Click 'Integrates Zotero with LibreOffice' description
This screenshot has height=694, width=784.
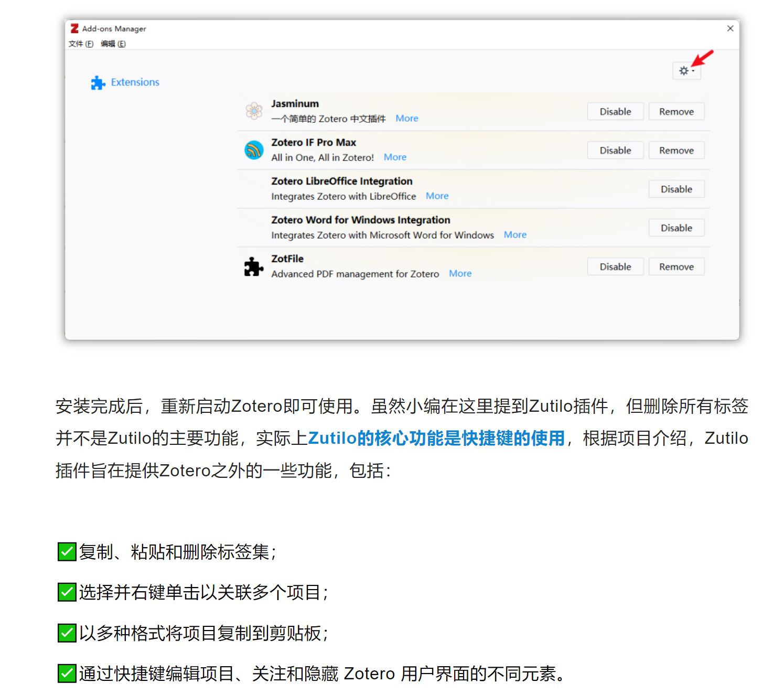click(x=343, y=196)
